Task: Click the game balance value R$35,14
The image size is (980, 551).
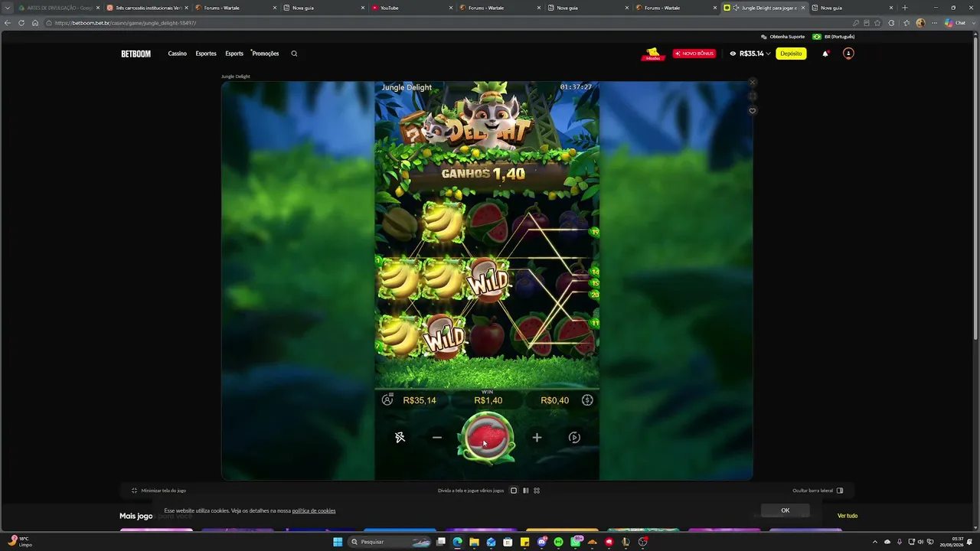Action: point(420,400)
